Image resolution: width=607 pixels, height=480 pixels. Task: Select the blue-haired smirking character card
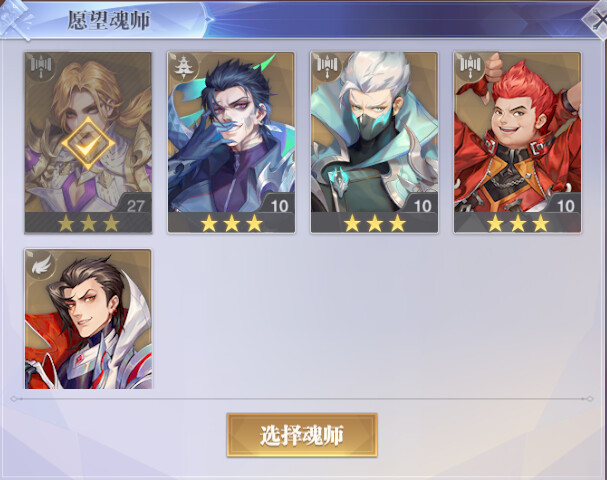tap(231, 142)
